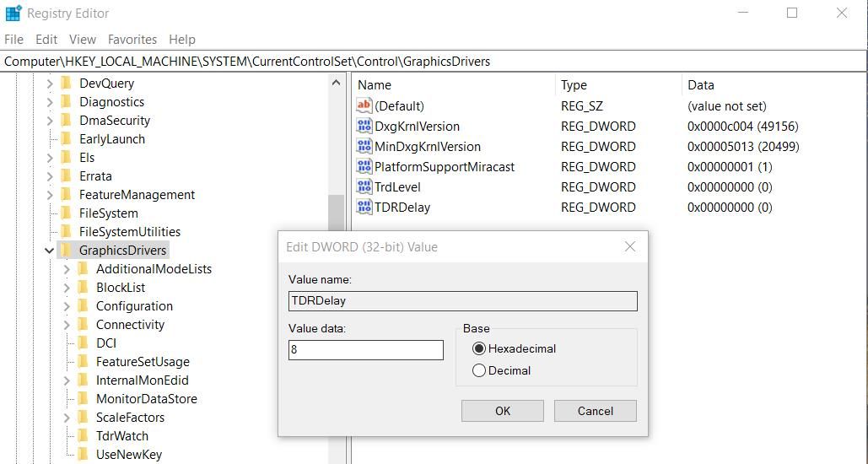Click the PlatformSupportMiracast DWORD icon
The width and height of the screenshot is (868, 464).
click(364, 167)
